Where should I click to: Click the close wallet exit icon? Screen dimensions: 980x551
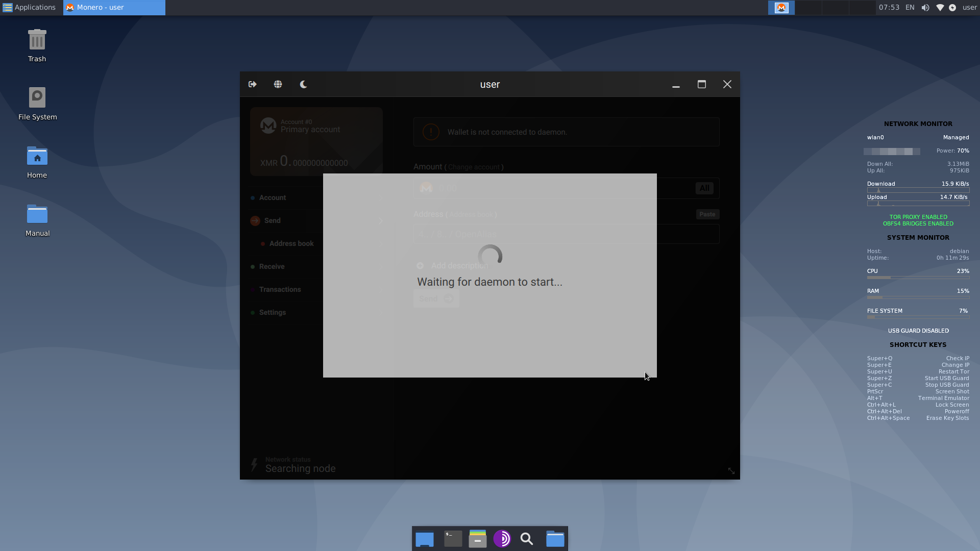coord(253,84)
